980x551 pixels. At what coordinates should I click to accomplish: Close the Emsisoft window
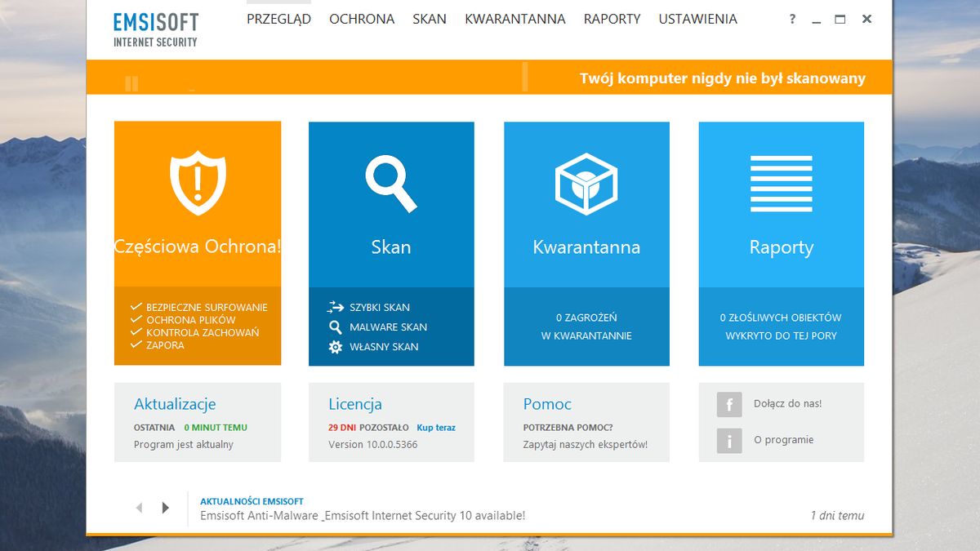[x=867, y=19]
